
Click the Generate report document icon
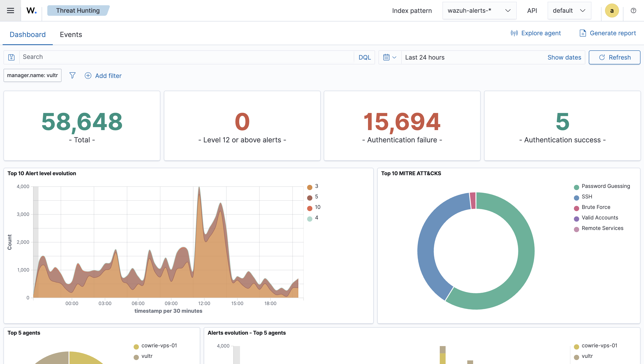pos(582,33)
